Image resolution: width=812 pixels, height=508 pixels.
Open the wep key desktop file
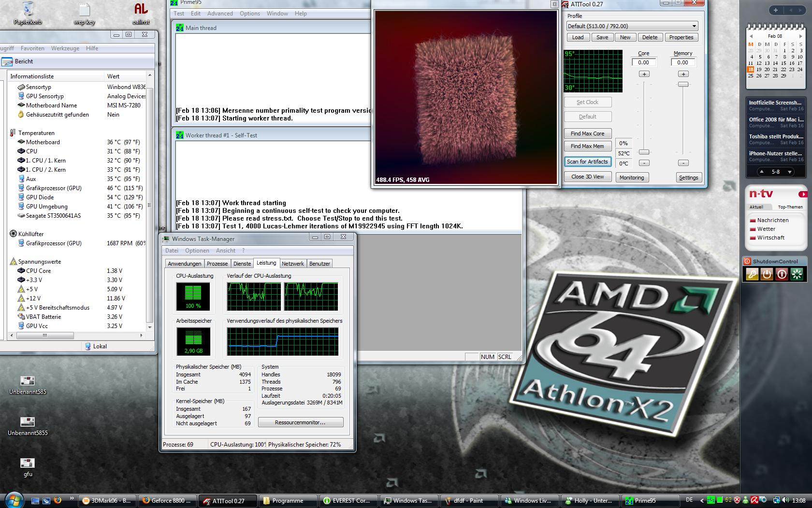click(84, 14)
